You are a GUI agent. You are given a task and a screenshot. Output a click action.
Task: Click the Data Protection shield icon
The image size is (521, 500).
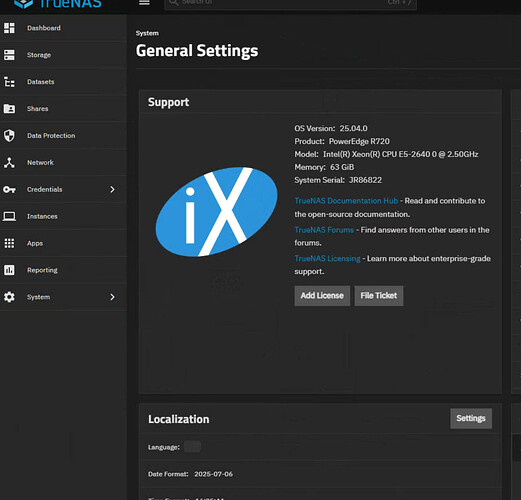9,136
